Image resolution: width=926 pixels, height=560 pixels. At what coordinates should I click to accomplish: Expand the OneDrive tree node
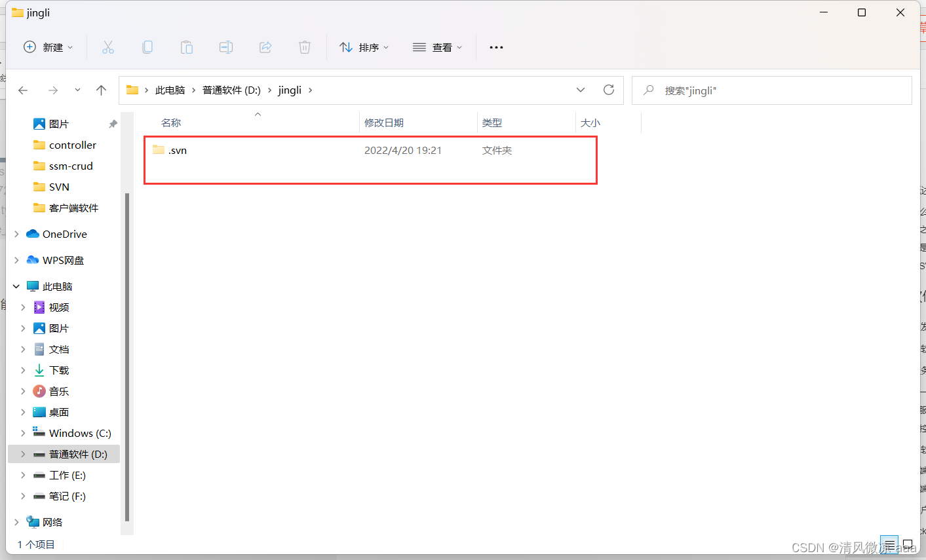tap(16, 234)
